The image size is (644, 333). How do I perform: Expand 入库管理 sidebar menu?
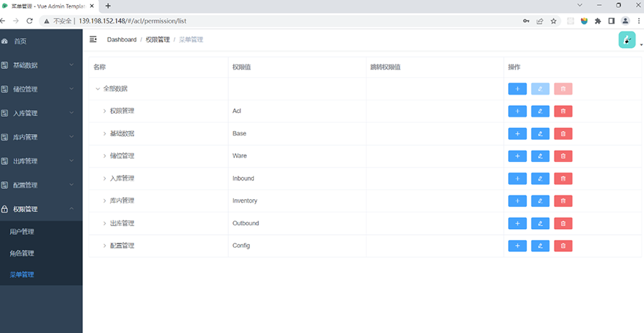41,113
